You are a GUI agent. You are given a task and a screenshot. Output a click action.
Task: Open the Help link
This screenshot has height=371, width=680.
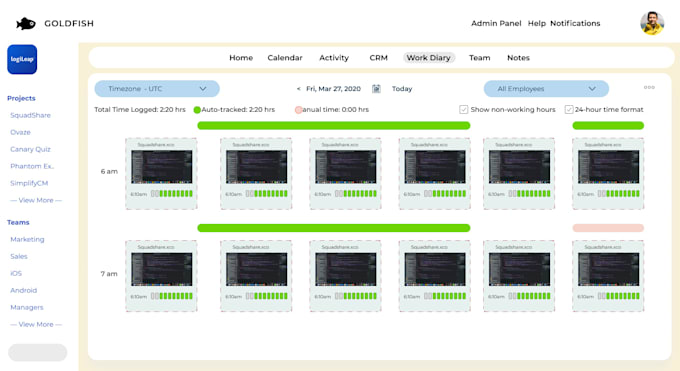(536, 23)
